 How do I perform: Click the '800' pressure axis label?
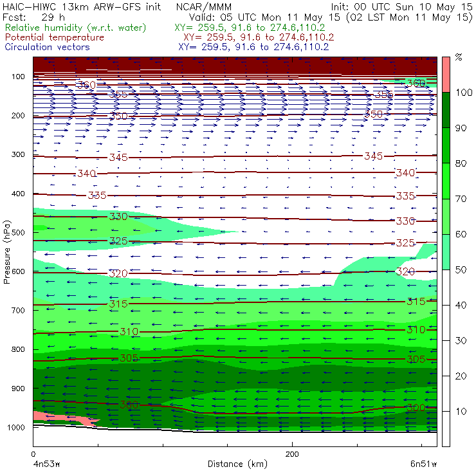18,349
